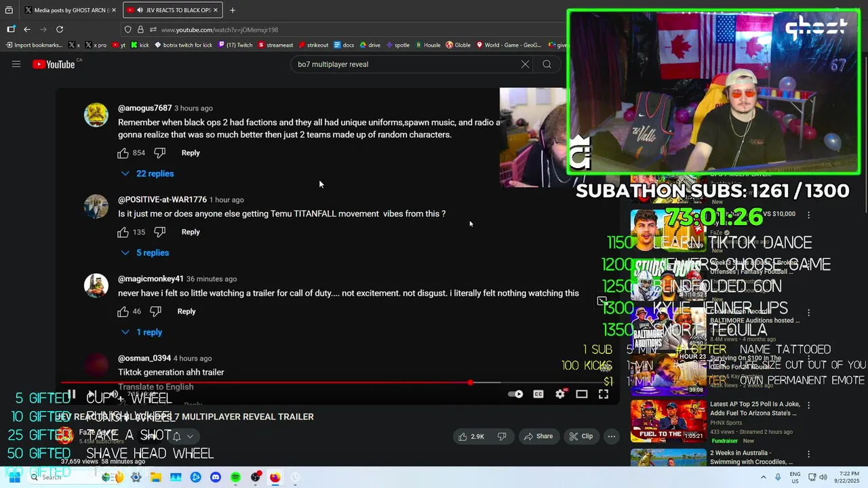Show hidden system tray icons
This screenshot has width=868, height=488.
(763, 477)
